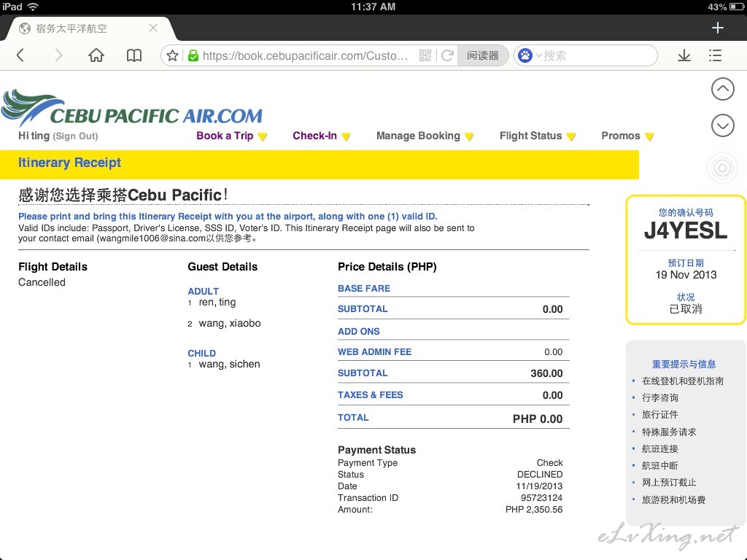Viewport: 747px width, 560px height.
Task: Go back with the browser back arrow
Action: pyautogui.click(x=20, y=55)
